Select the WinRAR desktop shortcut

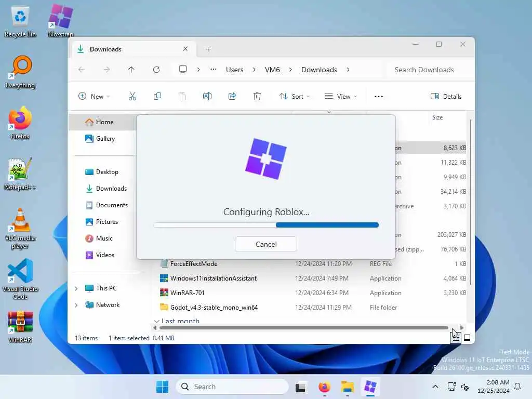[x=20, y=327]
